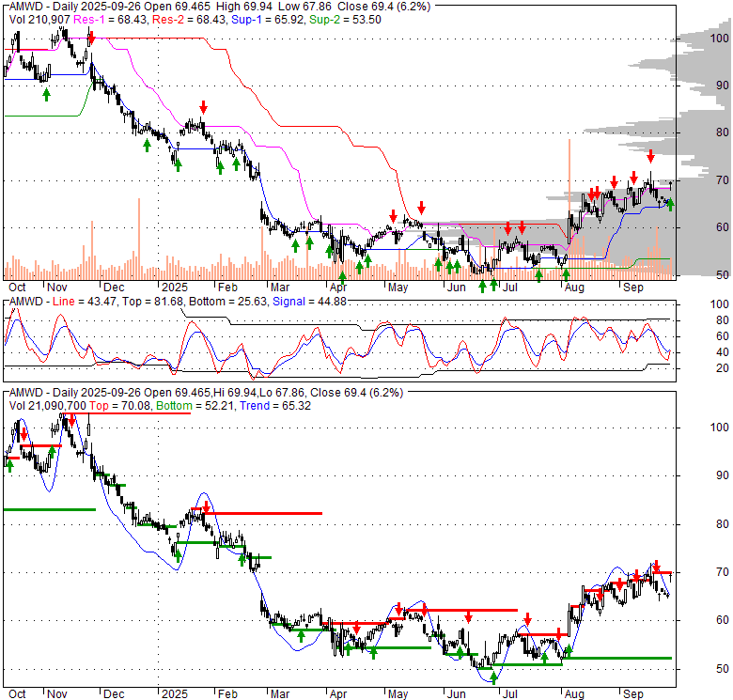Click the red Res-2 = 68.43 label
This screenshot has width=733, height=700.
pyautogui.click(x=189, y=20)
